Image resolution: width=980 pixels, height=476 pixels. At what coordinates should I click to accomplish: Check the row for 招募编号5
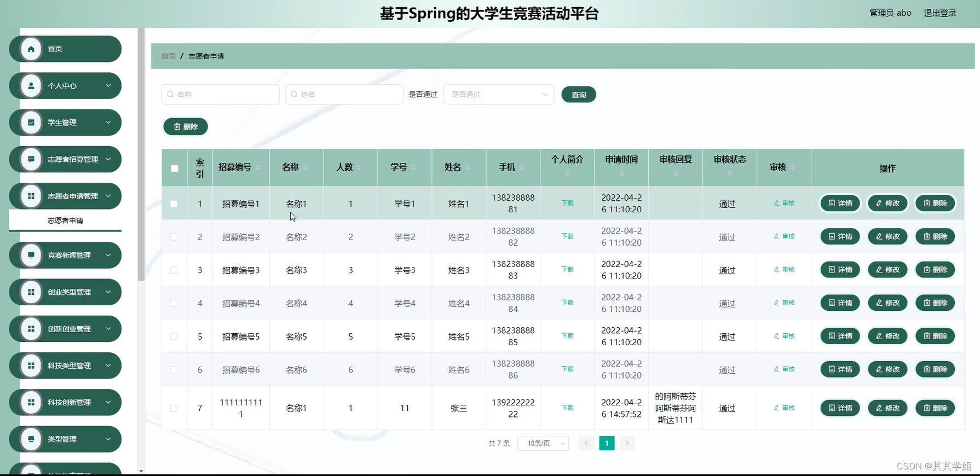174,336
